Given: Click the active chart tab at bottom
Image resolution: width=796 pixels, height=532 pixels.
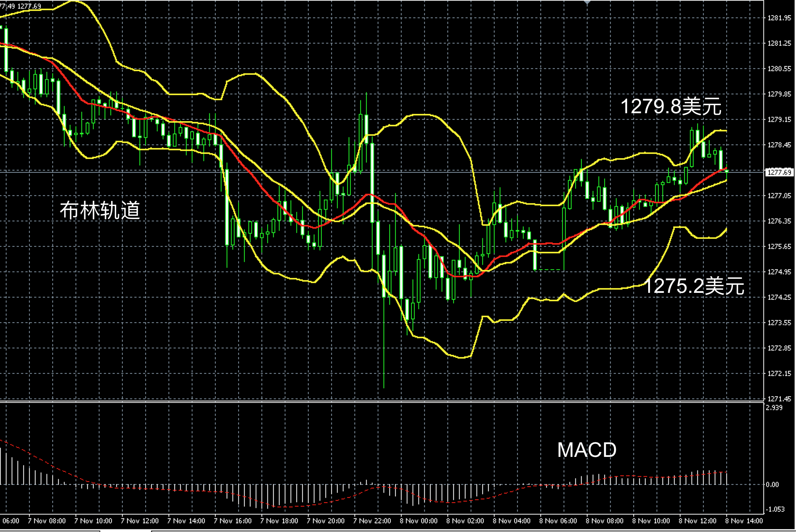Looking at the screenshot, I should click(x=125, y=531).
